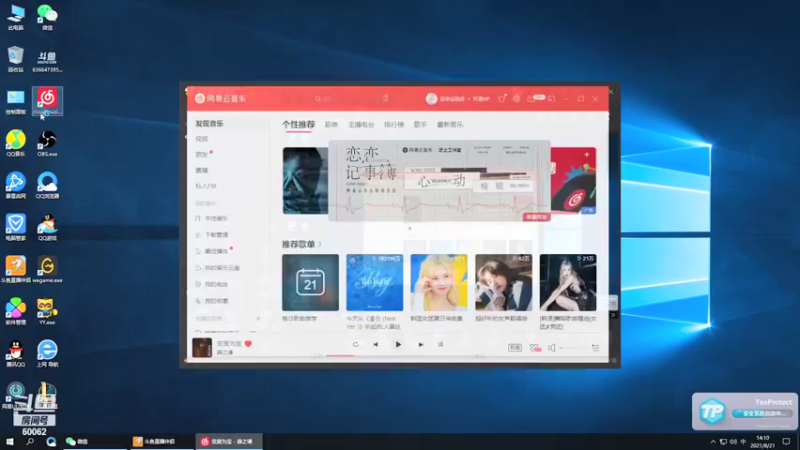The height and width of the screenshot is (450, 800).
Task: Open the WeChat desktop icon
Action: tap(47, 16)
